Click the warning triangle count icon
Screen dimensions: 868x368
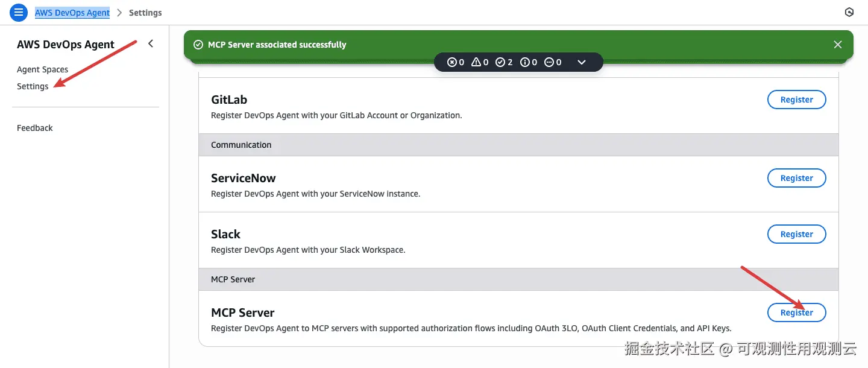click(x=476, y=62)
